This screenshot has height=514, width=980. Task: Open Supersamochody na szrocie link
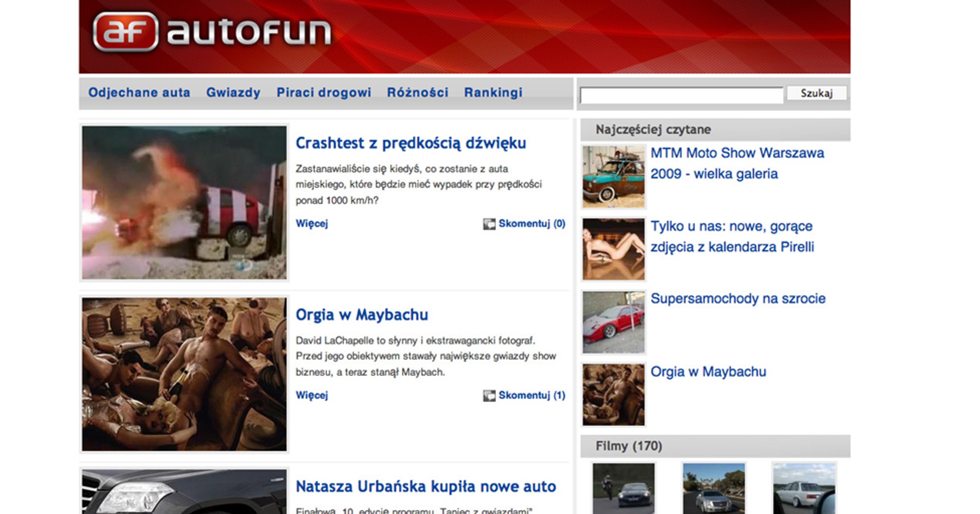coord(738,299)
